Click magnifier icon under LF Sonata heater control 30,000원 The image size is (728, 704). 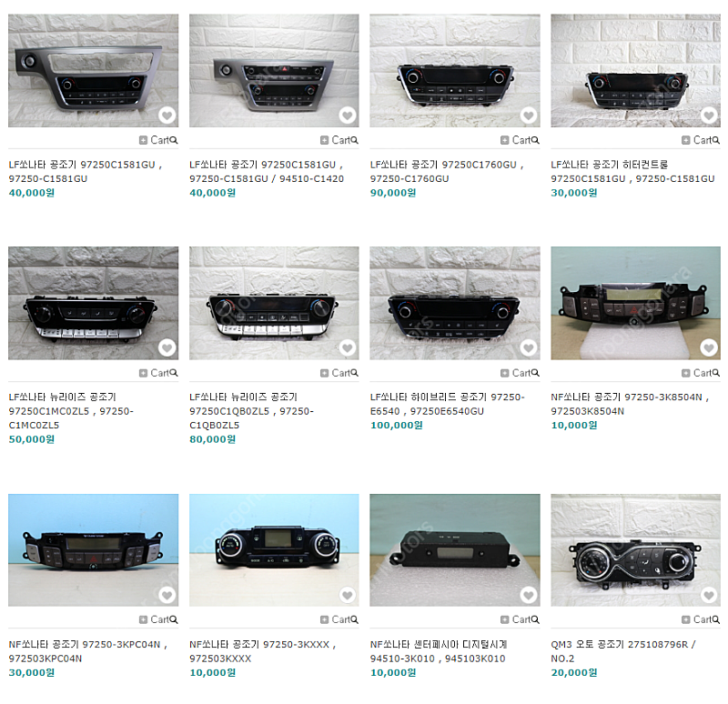(716, 140)
